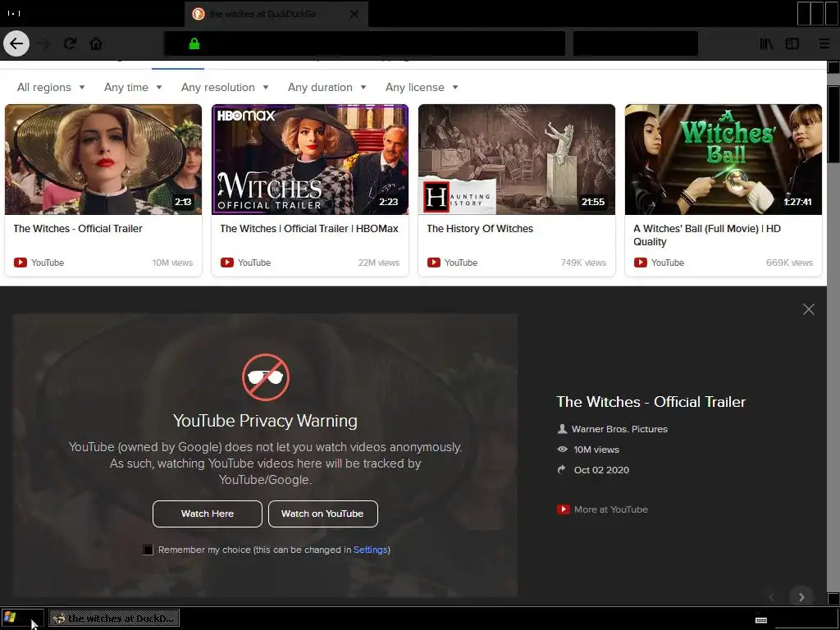Expand the All regions filter
This screenshot has height=630, width=840.
(51, 87)
